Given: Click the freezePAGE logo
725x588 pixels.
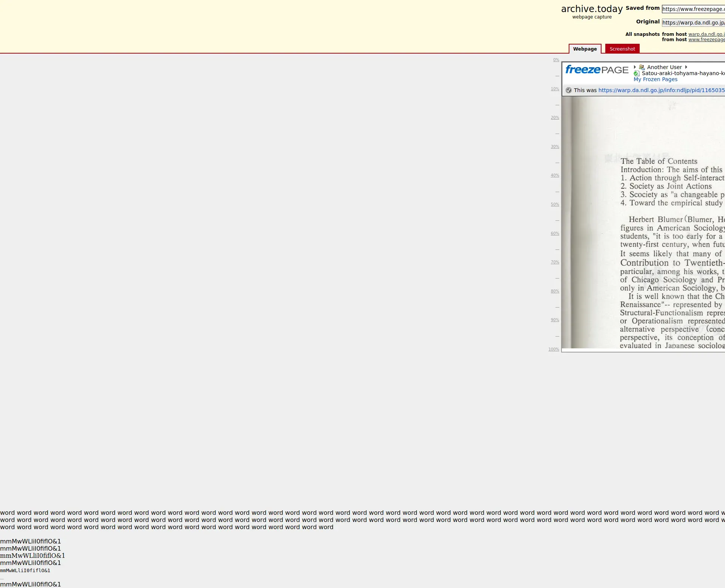Looking at the screenshot, I should [x=597, y=70].
